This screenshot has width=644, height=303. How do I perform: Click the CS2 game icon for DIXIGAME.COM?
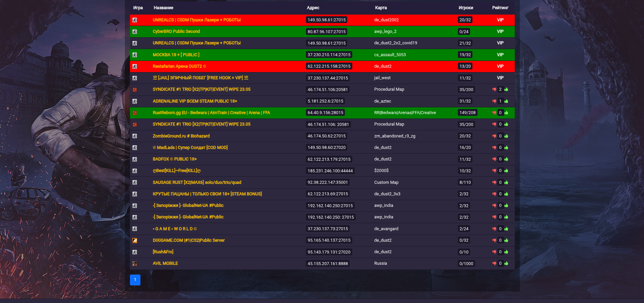pos(135,241)
